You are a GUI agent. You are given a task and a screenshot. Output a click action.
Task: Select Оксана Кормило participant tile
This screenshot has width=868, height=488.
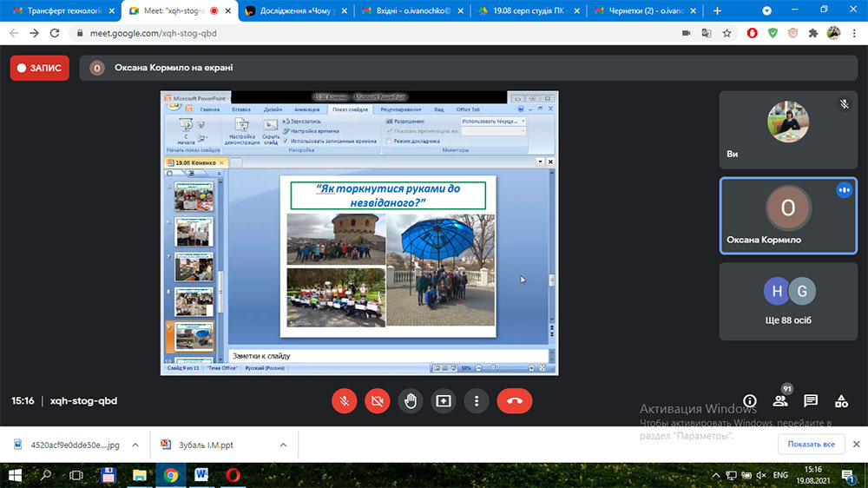coord(788,215)
